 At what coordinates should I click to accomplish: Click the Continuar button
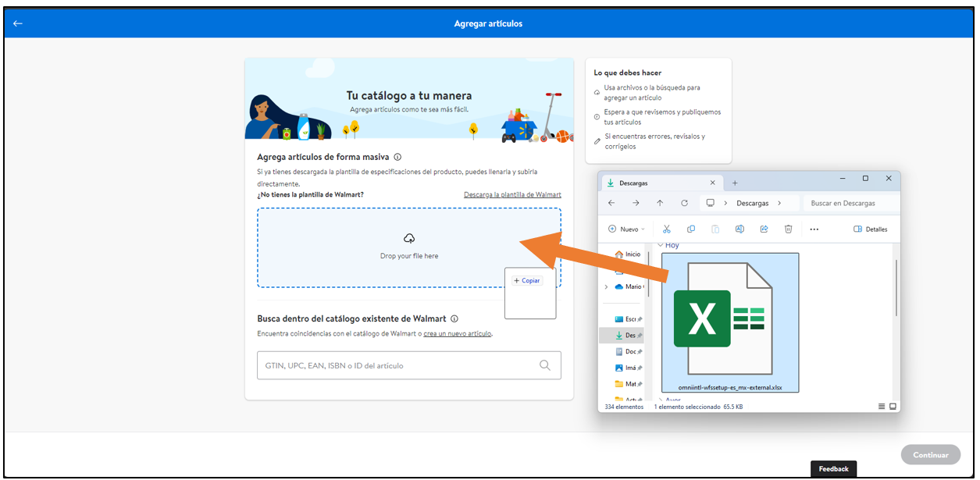click(x=931, y=455)
